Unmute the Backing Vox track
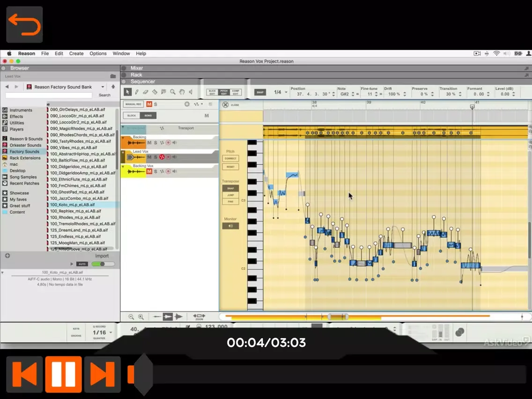Viewport: 532px width, 399px height. coord(149,171)
